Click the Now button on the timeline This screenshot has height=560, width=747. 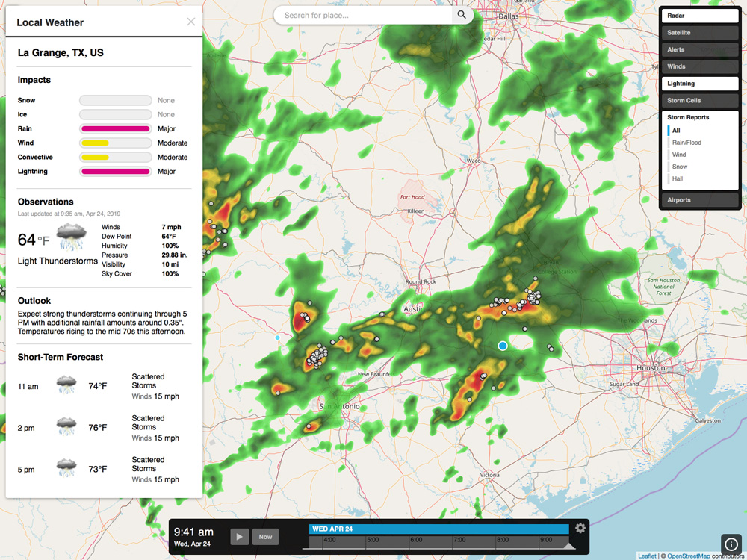pos(265,536)
